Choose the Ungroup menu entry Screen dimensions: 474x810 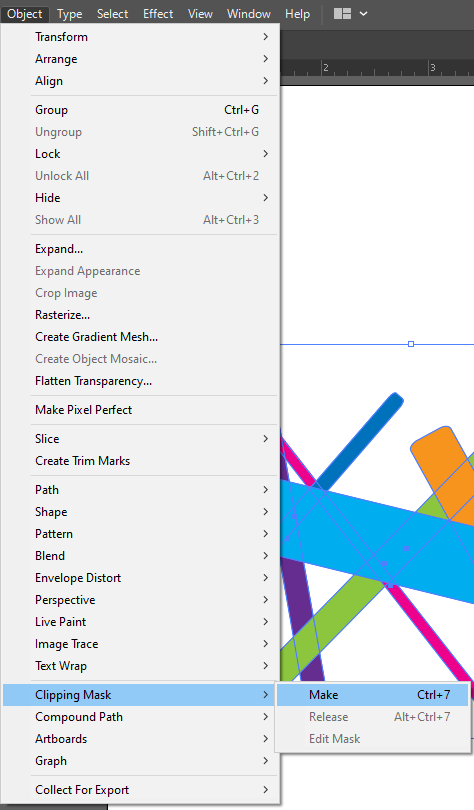point(140,132)
